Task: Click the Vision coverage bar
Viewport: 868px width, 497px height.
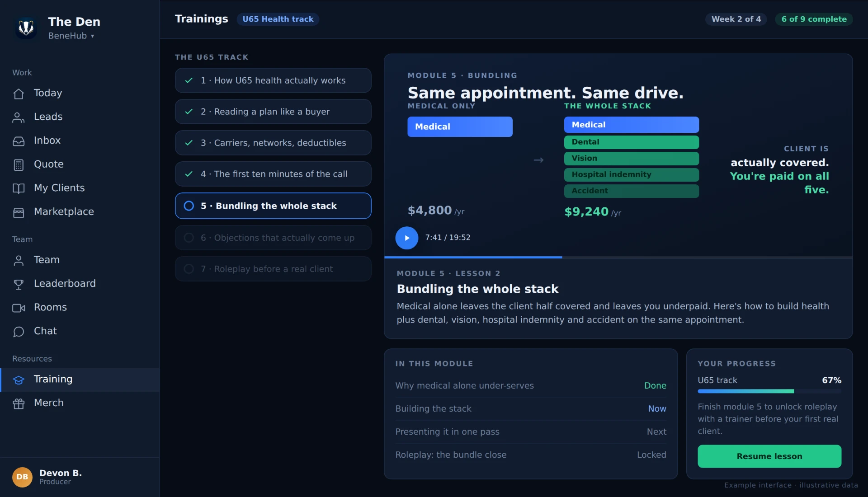Action: pos(632,158)
